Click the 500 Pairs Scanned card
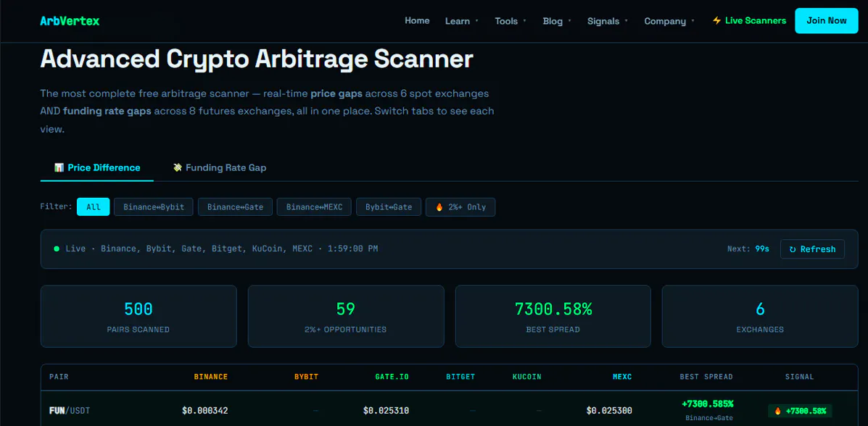This screenshot has width=868, height=426. click(139, 317)
